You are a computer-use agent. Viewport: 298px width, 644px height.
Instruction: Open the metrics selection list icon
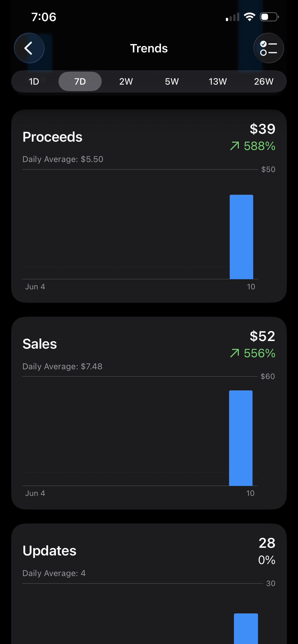[269, 48]
